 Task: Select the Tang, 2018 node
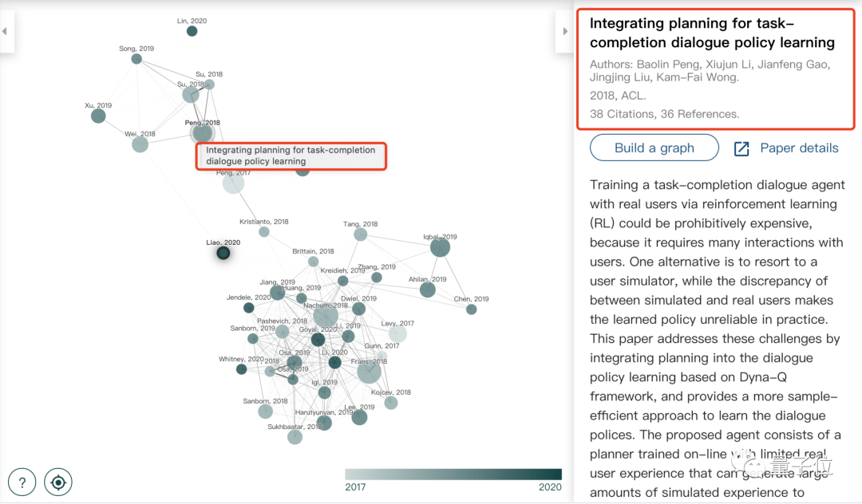361,235
